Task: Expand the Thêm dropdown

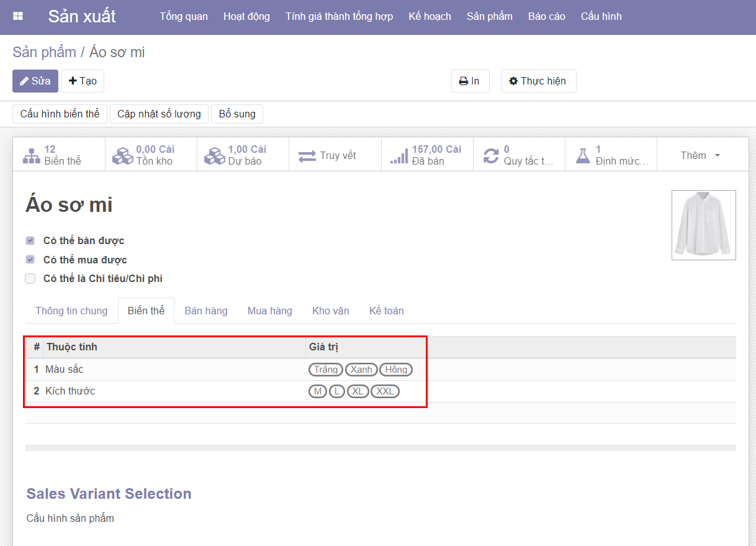Action: pyautogui.click(x=700, y=155)
